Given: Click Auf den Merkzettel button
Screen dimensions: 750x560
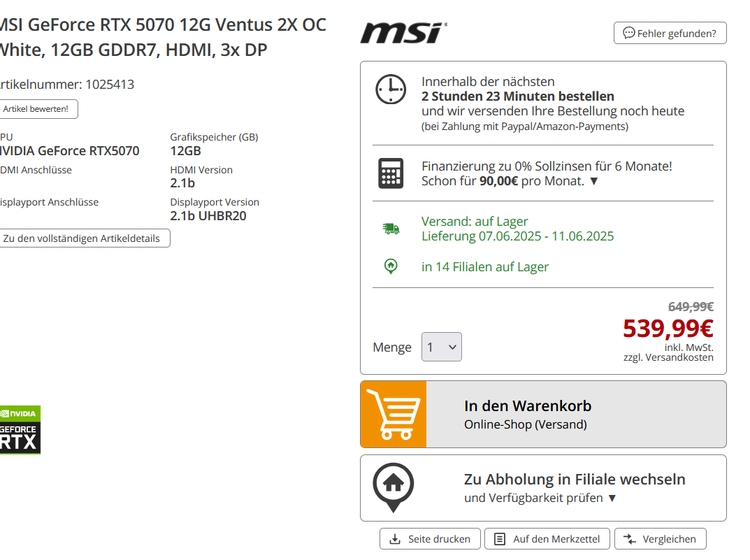Looking at the screenshot, I should (547, 539).
